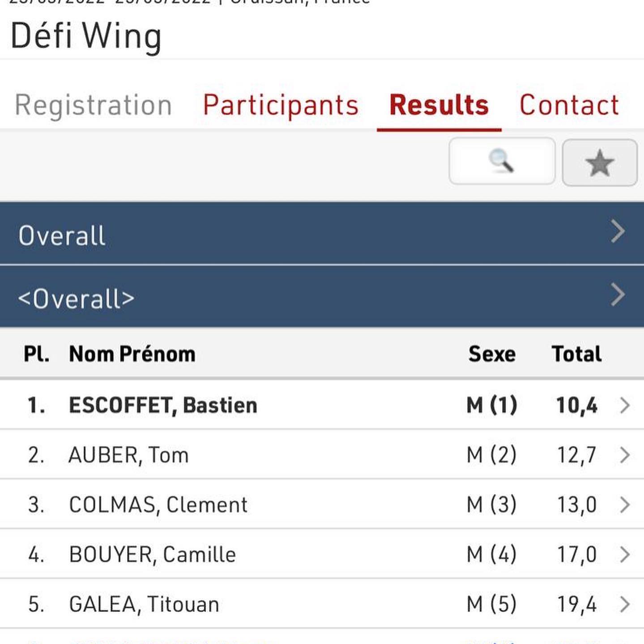
Task: Open details arrow for GALEA, Titouan
Action: (x=625, y=604)
